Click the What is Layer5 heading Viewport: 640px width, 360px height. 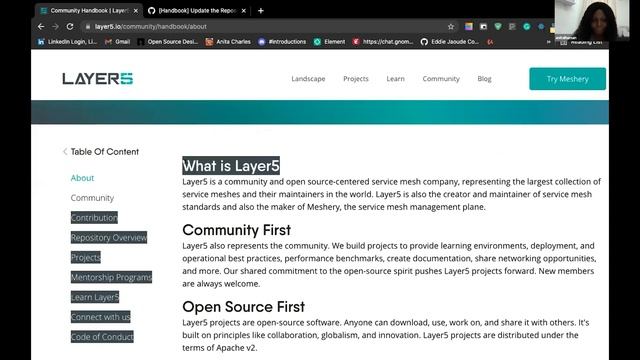[231, 166]
